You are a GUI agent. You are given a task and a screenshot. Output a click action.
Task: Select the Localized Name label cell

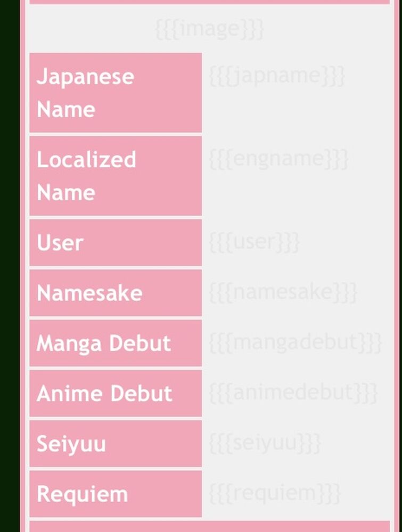click(x=116, y=176)
